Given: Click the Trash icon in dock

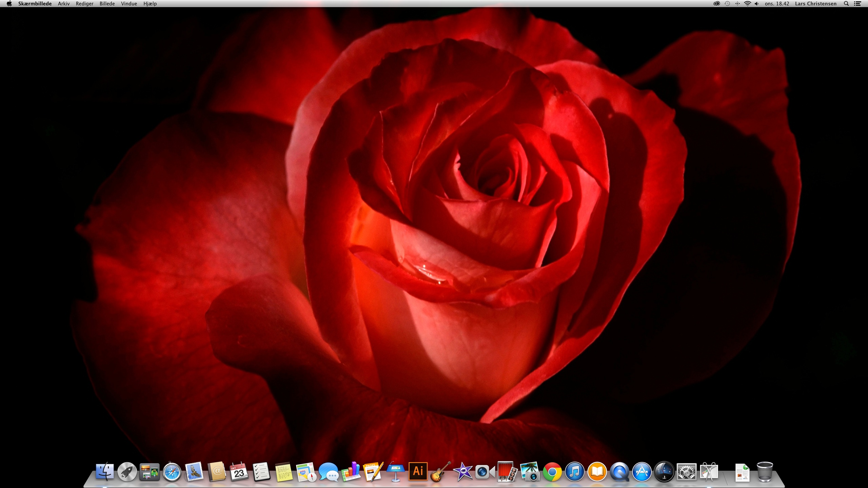Looking at the screenshot, I should (x=765, y=471).
